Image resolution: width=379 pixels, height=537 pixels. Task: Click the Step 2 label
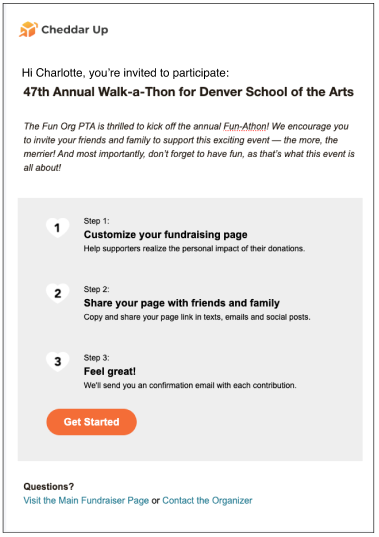[x=97, y=289]
